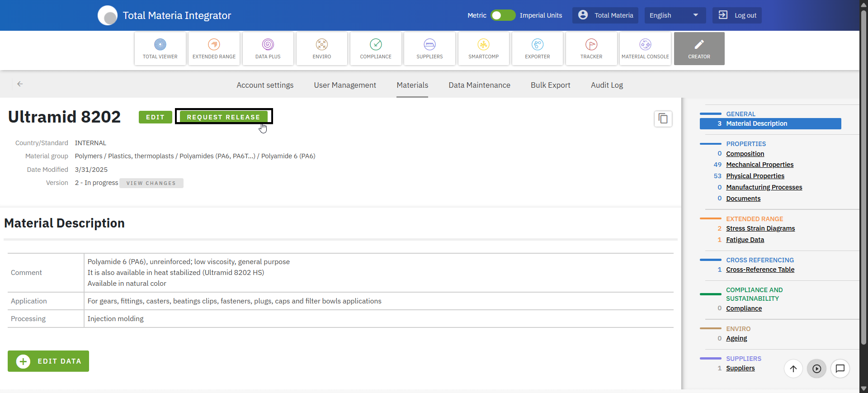Click the back arrow
Image resolution: width=868 pixels, height=393 pixels.
20,84
